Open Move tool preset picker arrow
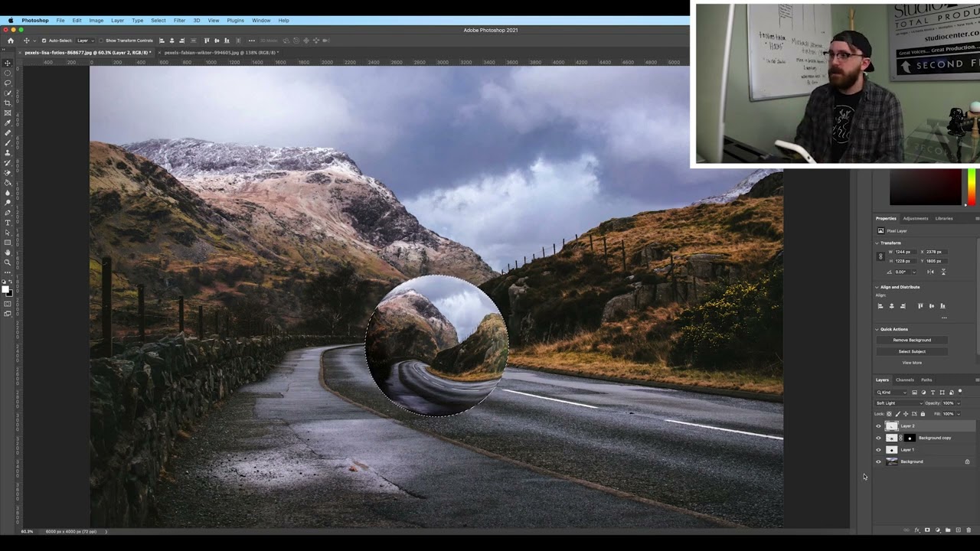 tap(34, 41)
